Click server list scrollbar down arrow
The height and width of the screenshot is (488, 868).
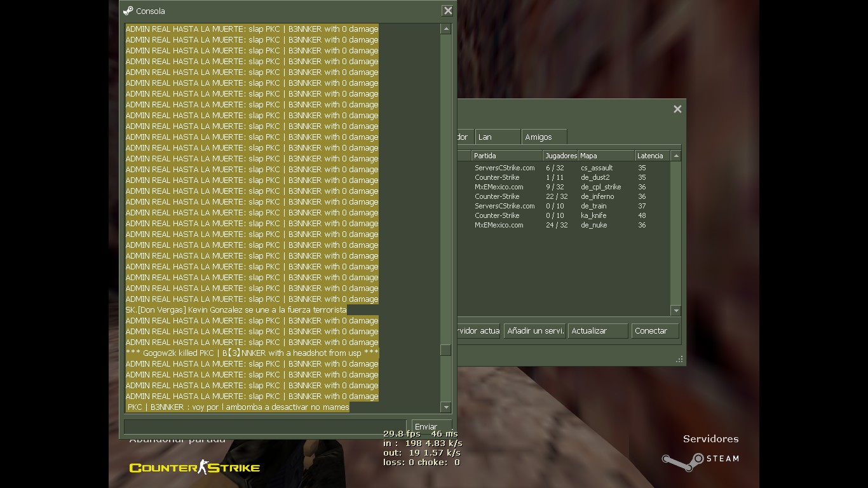tap(676, 311)
